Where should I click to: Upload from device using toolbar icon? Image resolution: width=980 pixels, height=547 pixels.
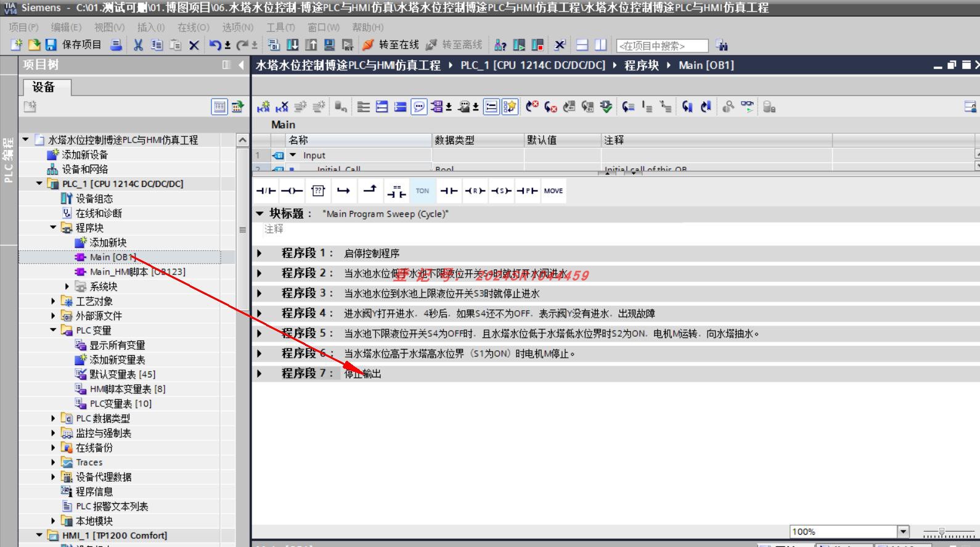pyautogui.click(x=311, y=45)
